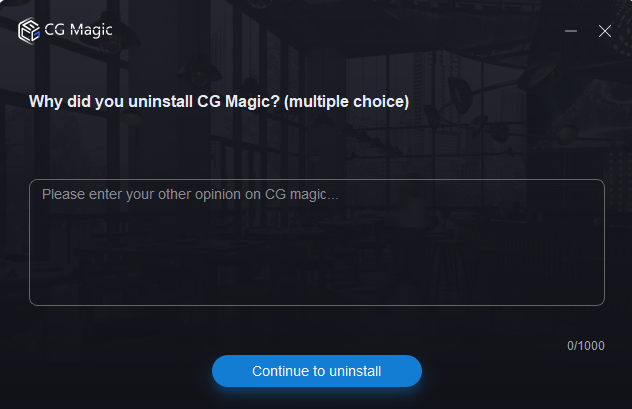Click the CG Magic cube logo icon
This screenshot has height=409, width=632.
pyautogui.click(x=29, y=30)
